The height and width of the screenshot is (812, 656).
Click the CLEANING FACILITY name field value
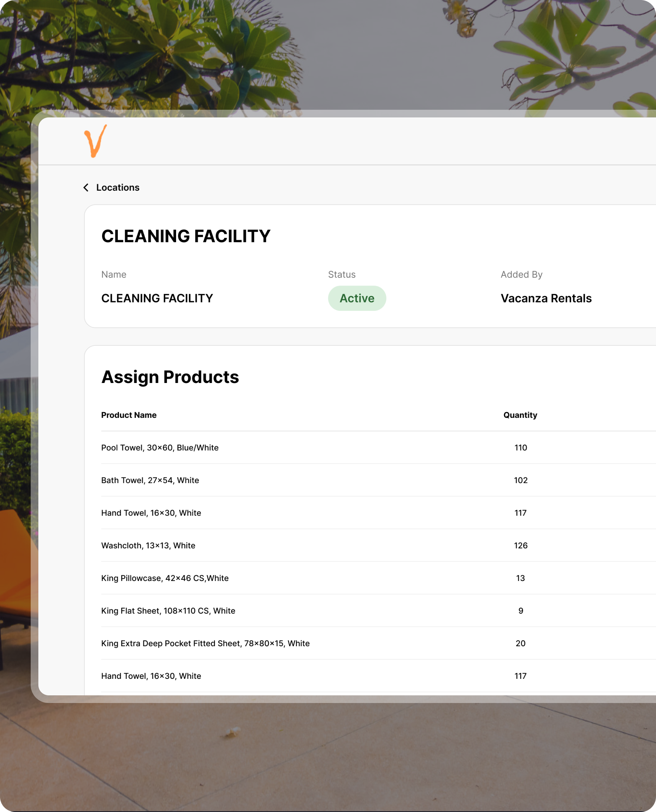coord(157,298)
